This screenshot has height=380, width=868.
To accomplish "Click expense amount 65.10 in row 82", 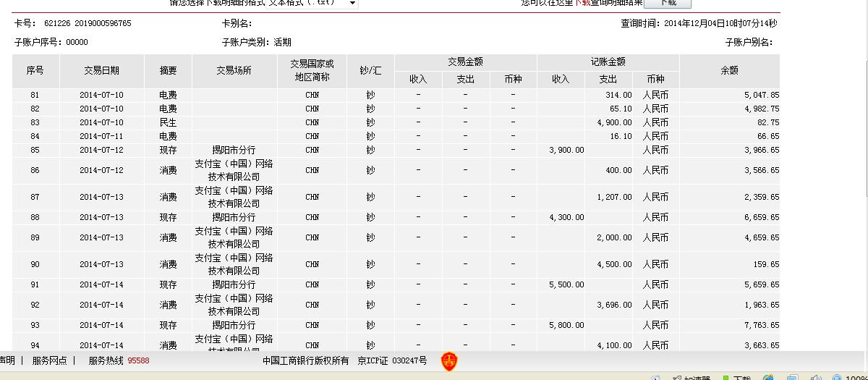I will [x=621, y=109].
